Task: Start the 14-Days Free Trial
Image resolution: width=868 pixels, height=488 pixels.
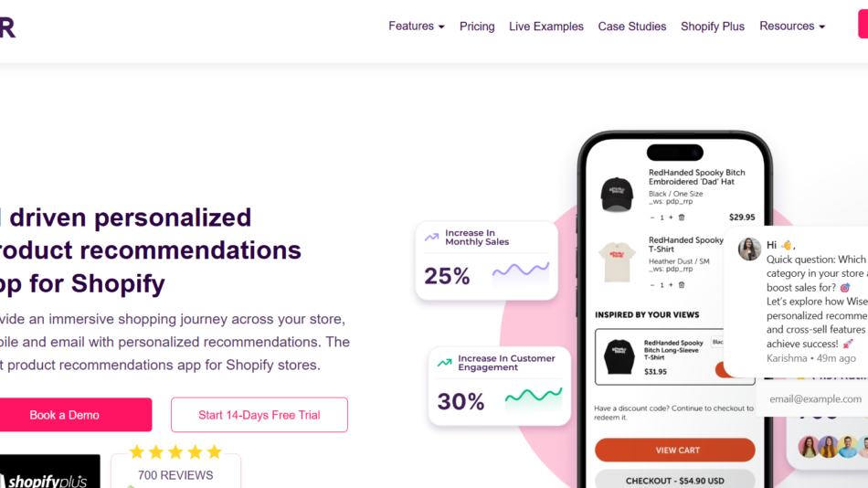Action: 259,415
